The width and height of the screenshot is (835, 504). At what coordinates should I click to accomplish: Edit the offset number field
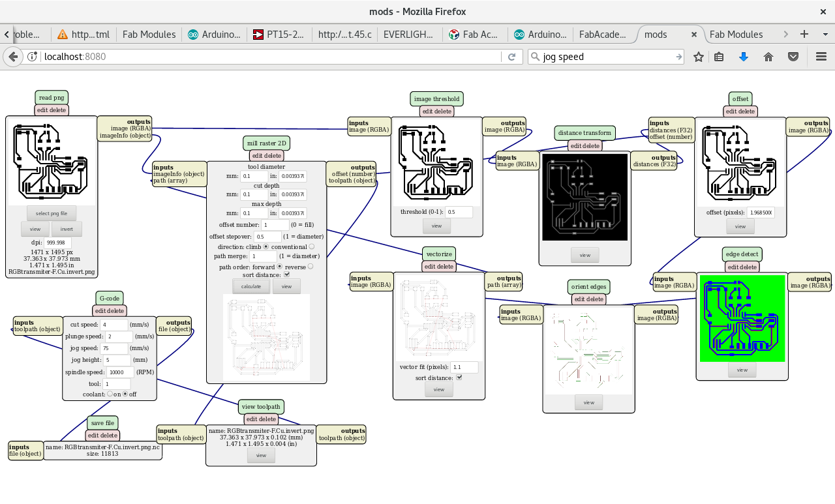[275, 225]
